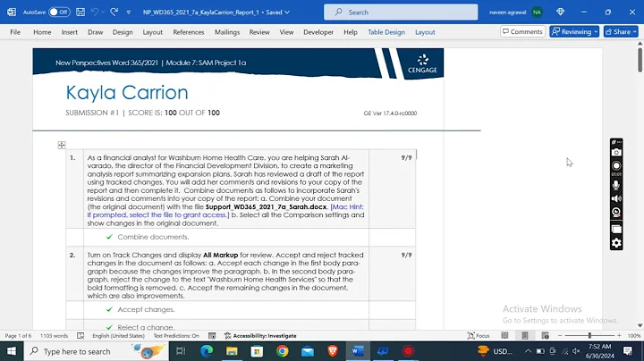Click the recorder record button
This screenshot has width=644, height=361.
click(616, 165)
